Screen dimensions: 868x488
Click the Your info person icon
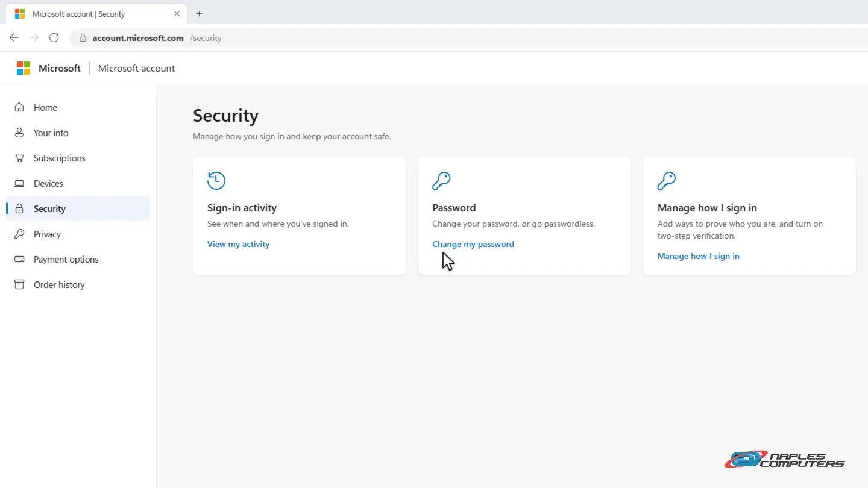click(x=19, y=133)
